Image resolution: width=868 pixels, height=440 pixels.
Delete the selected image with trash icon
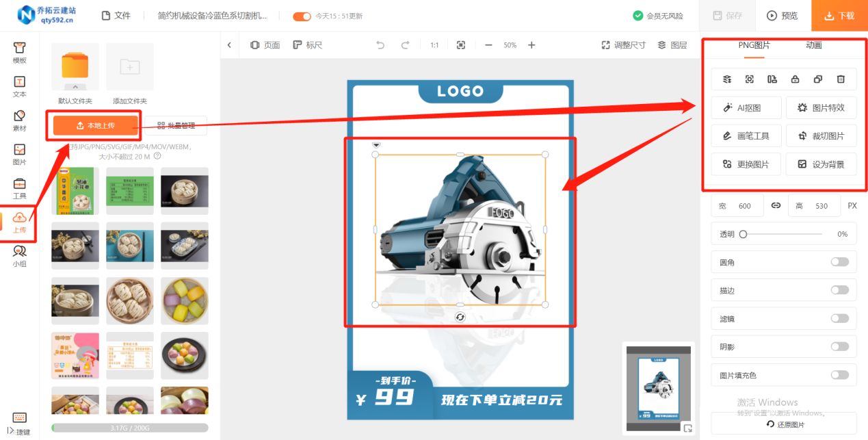841,79
